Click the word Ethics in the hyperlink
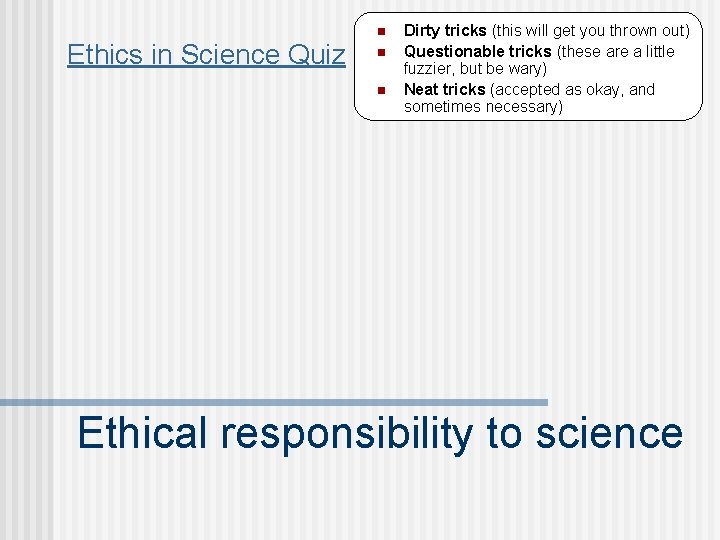This screenshot has width=720, height=540. (x=105, y=54)
